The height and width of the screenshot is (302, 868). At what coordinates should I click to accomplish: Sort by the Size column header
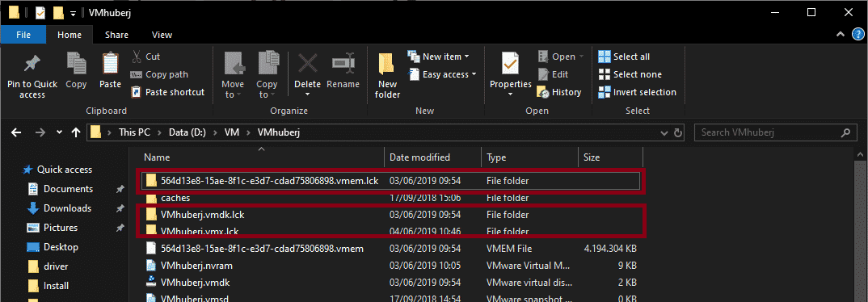pos(610,157)
